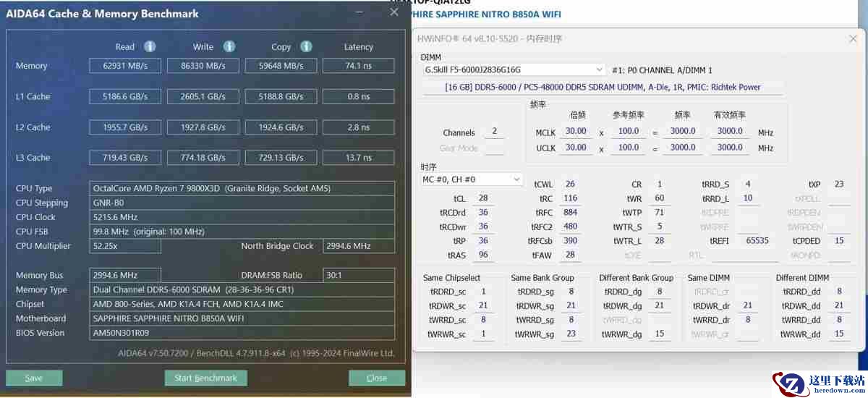Click the Memory Type DDR5-6000 field
The image size is (868, 398).
pos(243,289)
